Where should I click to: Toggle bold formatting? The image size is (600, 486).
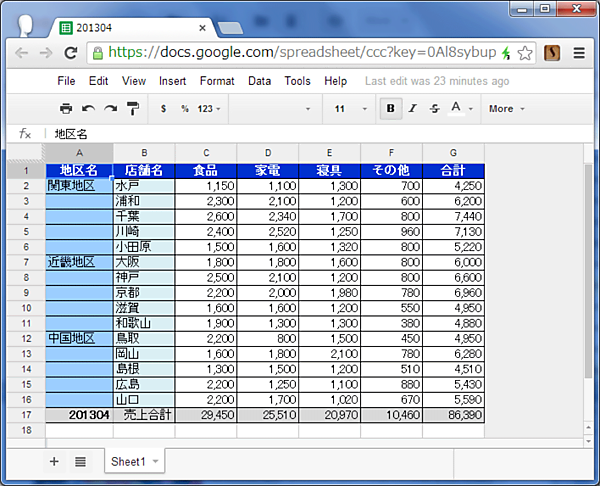pyautogui.click(x=390, y=108)
